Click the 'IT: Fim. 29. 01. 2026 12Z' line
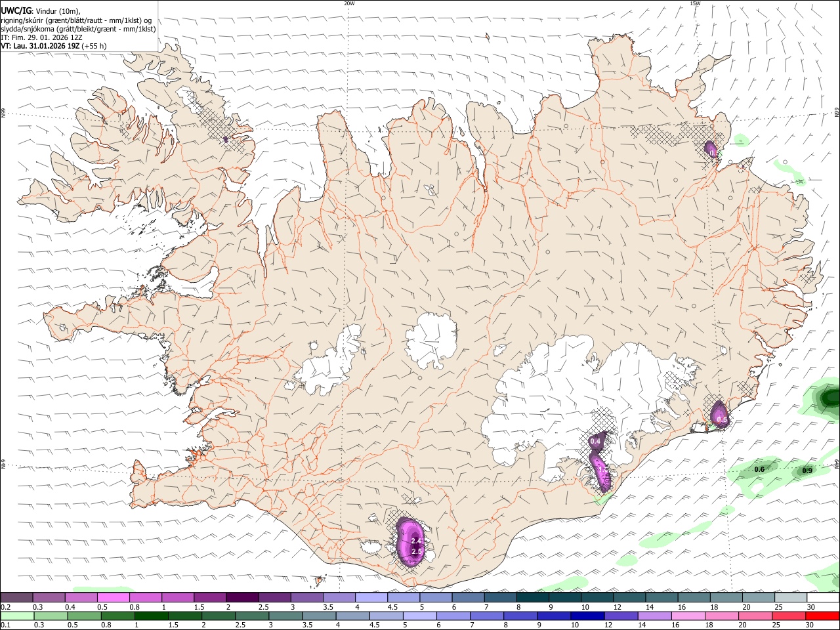Screen dimensions: 840x630 click(x=41, y=37)
